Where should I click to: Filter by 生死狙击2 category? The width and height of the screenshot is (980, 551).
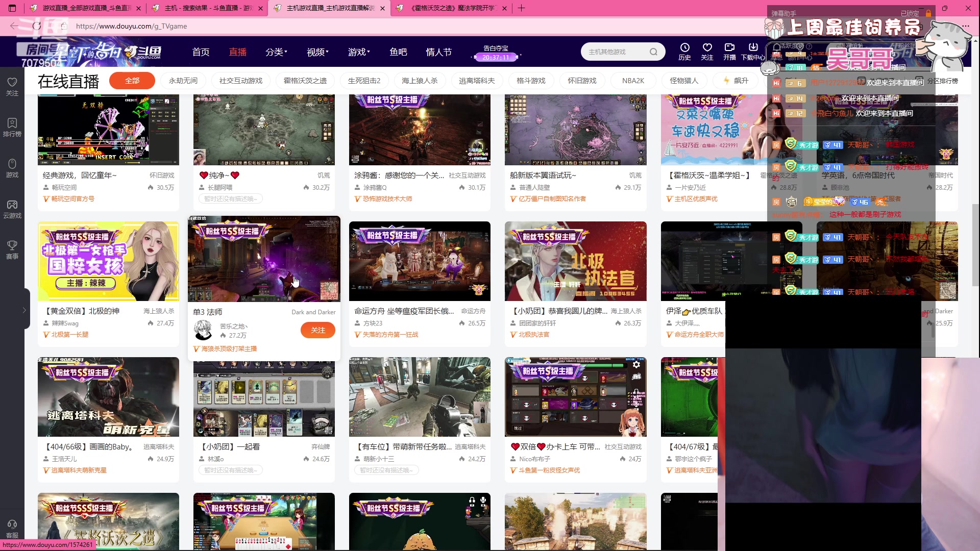364,81
